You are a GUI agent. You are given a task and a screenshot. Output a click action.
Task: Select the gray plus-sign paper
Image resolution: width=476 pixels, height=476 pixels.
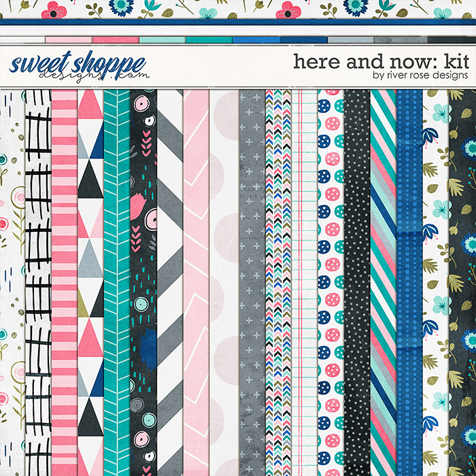252,283
